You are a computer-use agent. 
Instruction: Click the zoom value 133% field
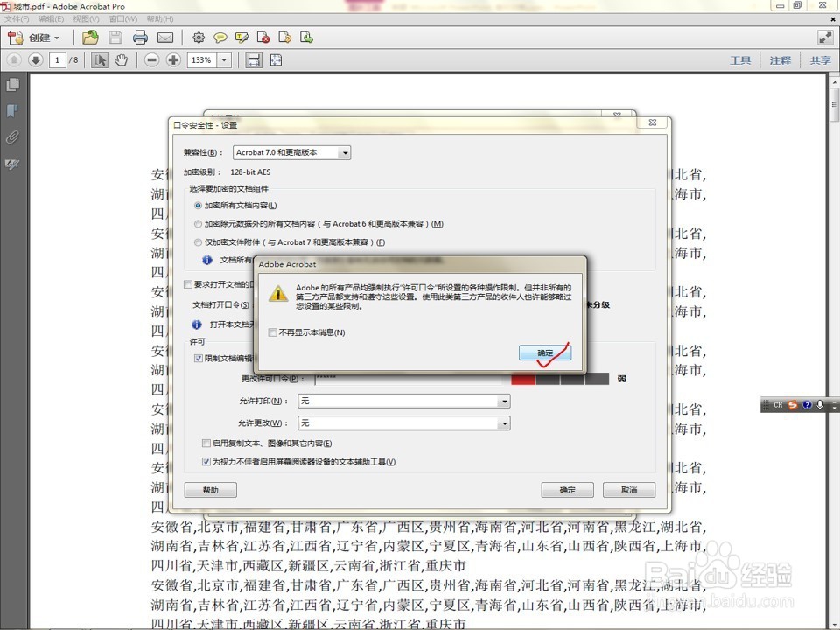202,60
